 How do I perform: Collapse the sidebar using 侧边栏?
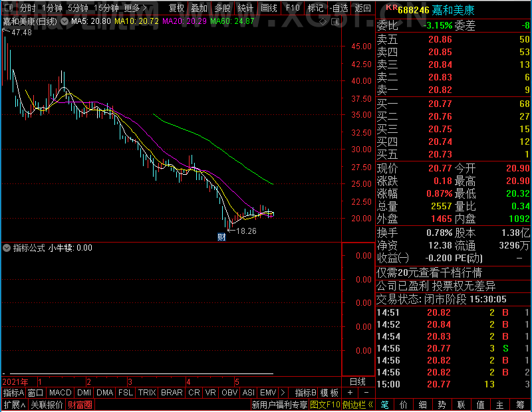click(x=358, y=405)
